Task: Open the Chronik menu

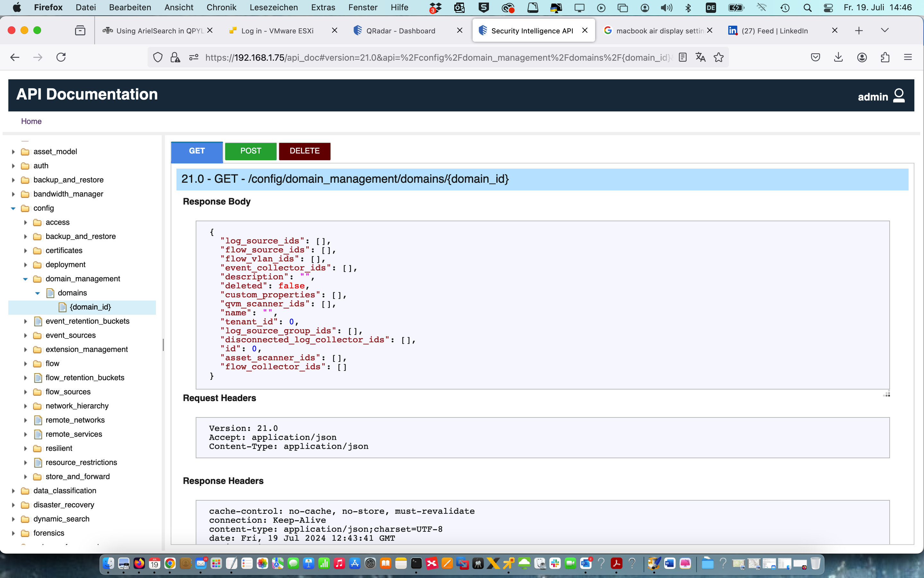Action: [x=221, y=8]
